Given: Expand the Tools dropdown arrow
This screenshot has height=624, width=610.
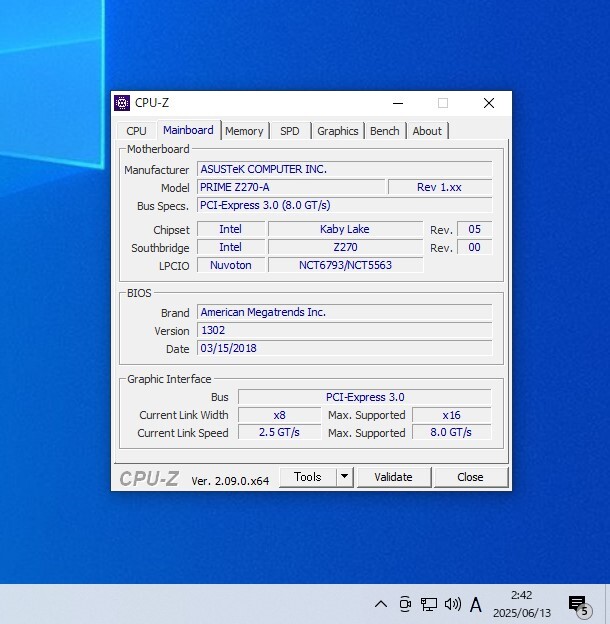Looking at the screenshot, I should point(345,477).
